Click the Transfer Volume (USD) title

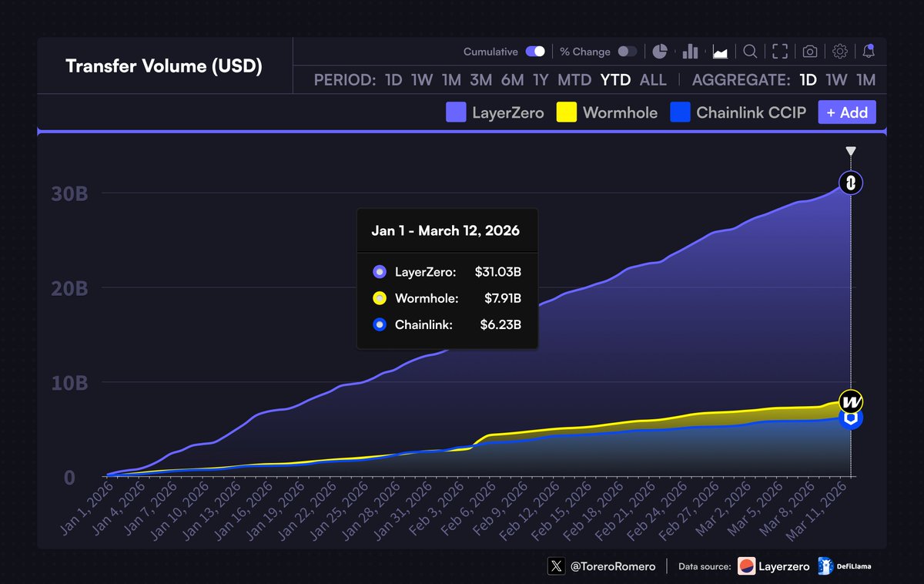164,66
